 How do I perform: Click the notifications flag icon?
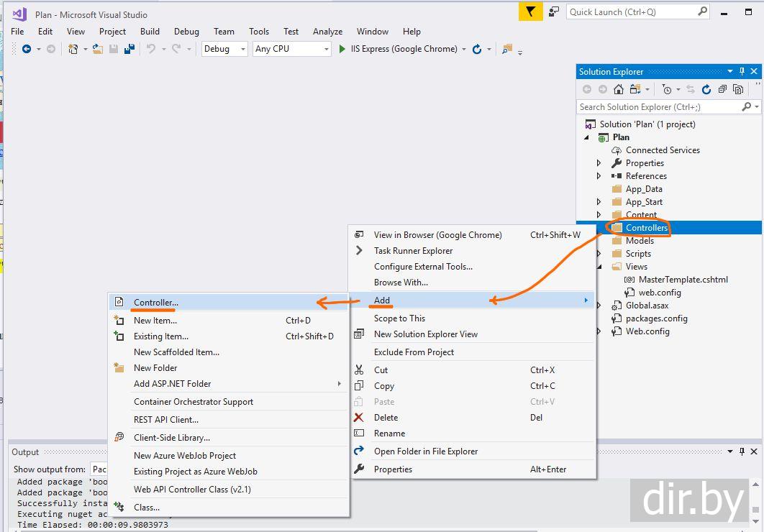point(529,12)
